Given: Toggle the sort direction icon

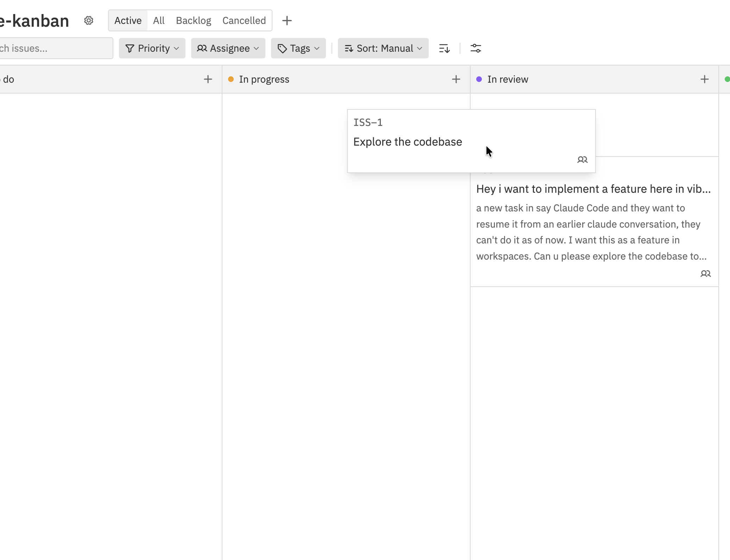Looking at the screenshot, I should [x=444, y=48].
